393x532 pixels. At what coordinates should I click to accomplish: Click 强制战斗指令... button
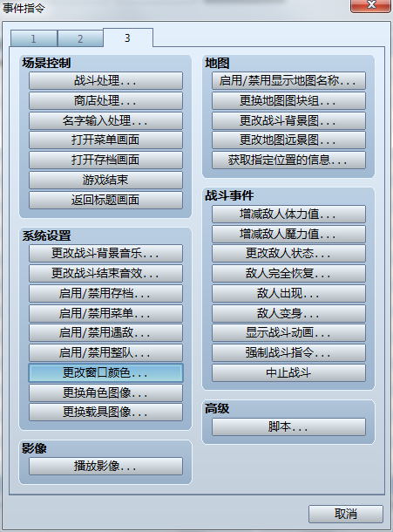pos(289,352)
